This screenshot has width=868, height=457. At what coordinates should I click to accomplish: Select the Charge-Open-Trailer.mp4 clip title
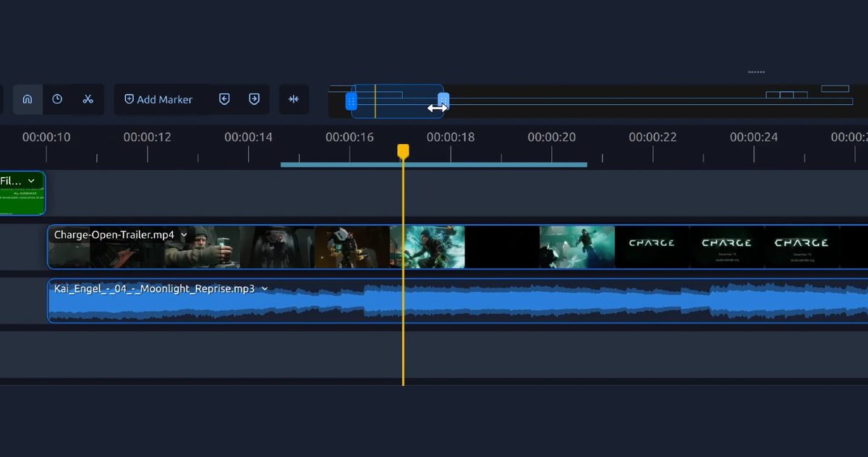(x=114, y=235)
